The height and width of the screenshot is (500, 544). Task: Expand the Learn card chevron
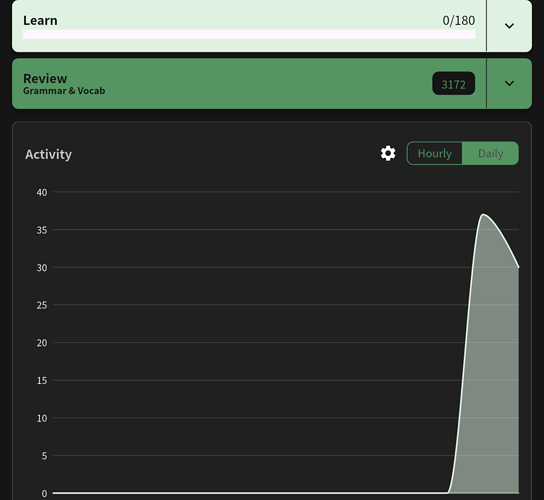509,26
